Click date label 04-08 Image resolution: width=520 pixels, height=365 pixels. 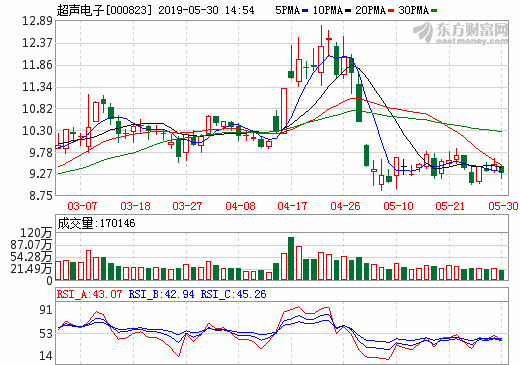[x=240, y=206]
